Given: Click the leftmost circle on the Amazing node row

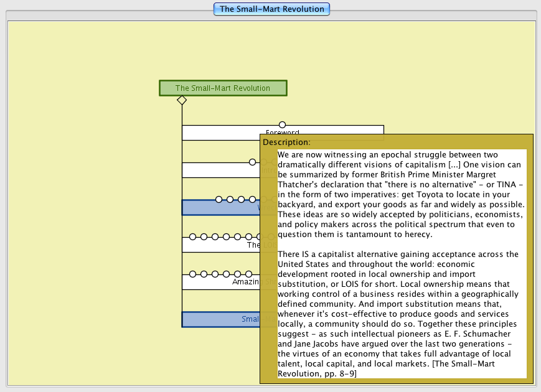Looking at the screenshot, I should (193, 274).
